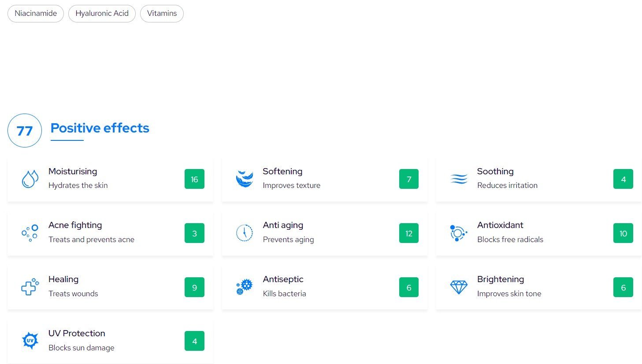
Task: Open the Positive effects heading
Action: click(x=100, y=128)
